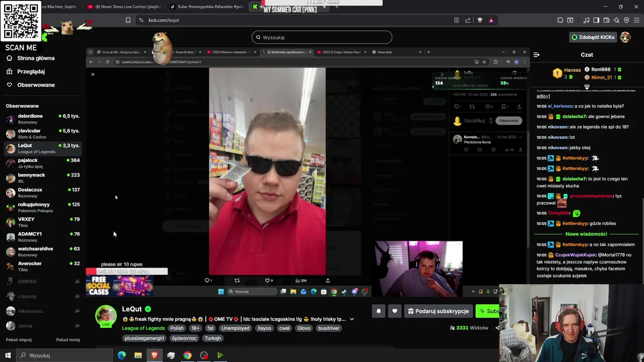Click LeQut live avatar under stream
The height and width of the screenshot is (362, 644).
(x=106, y=316)
